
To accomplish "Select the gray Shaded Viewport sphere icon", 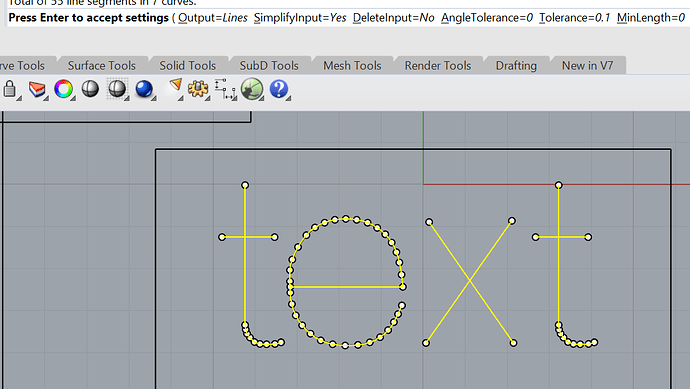I will point(90,89).
